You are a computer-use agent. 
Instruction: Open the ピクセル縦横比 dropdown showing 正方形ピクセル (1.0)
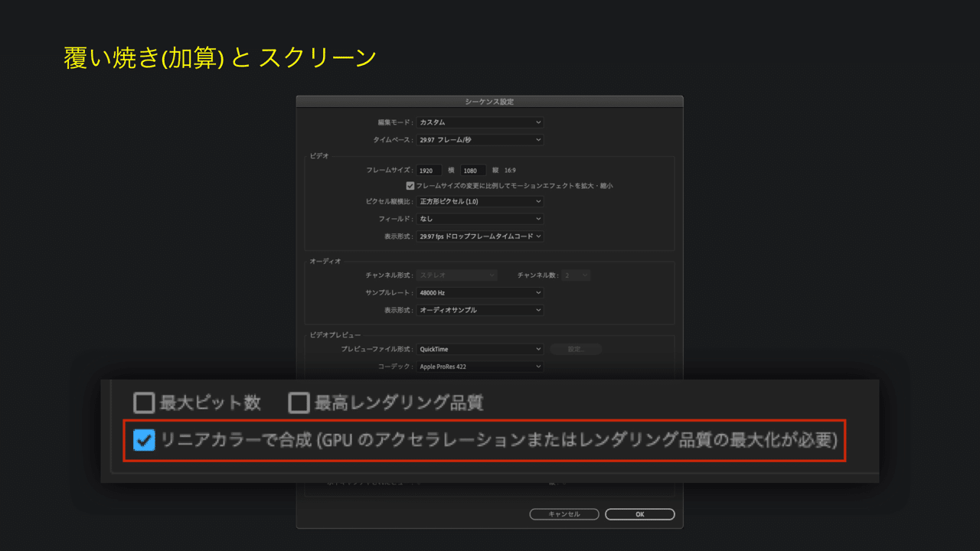[480, 202]
